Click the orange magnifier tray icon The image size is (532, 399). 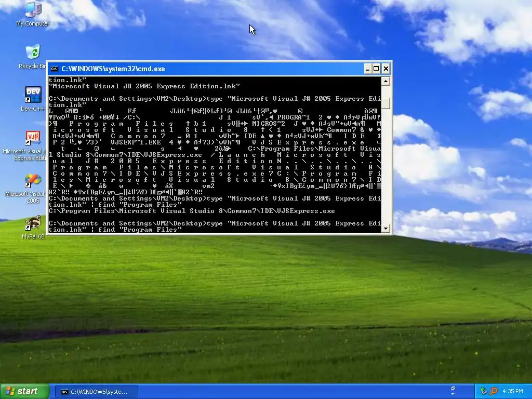point(494,391)
